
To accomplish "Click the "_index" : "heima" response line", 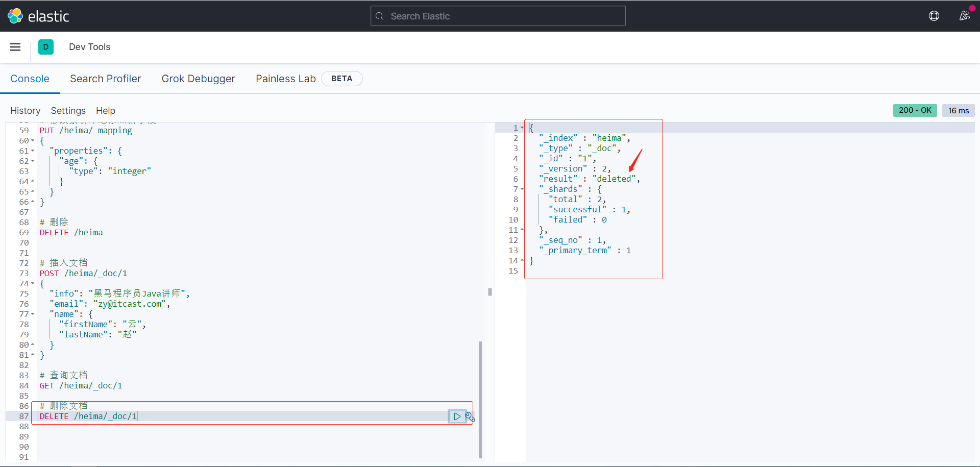I will 584,138.
